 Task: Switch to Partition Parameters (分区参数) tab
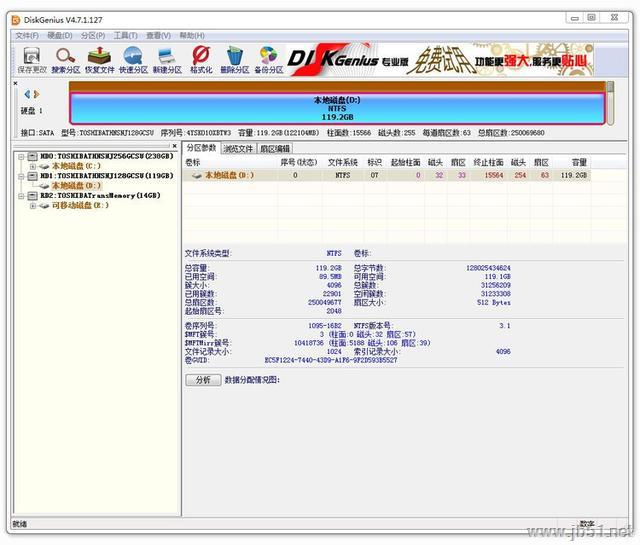click(x=201, y=148)
